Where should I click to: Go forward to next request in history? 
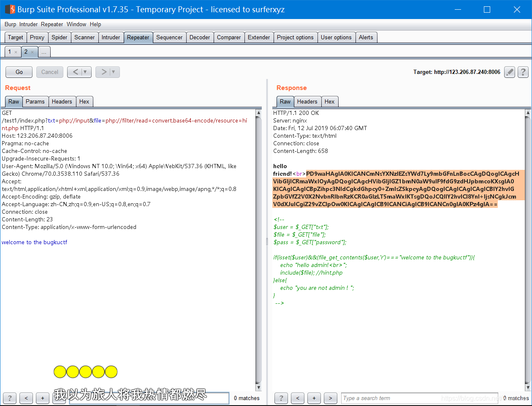click(x=103, y=72)
